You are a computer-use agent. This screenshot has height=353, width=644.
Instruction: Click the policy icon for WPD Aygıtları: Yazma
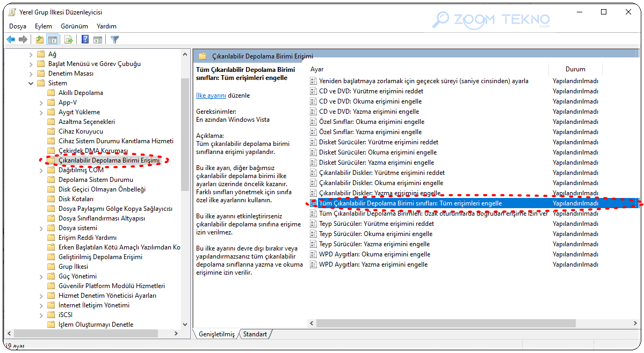313,264
